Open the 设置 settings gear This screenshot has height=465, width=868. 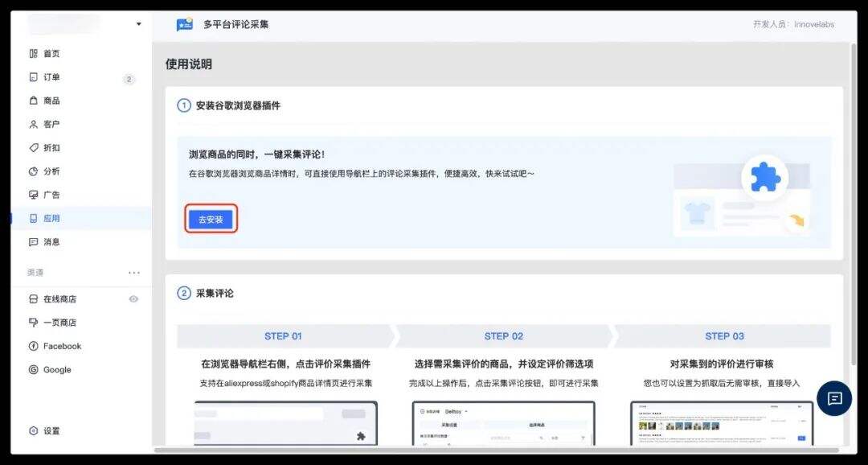pos(32,430)
